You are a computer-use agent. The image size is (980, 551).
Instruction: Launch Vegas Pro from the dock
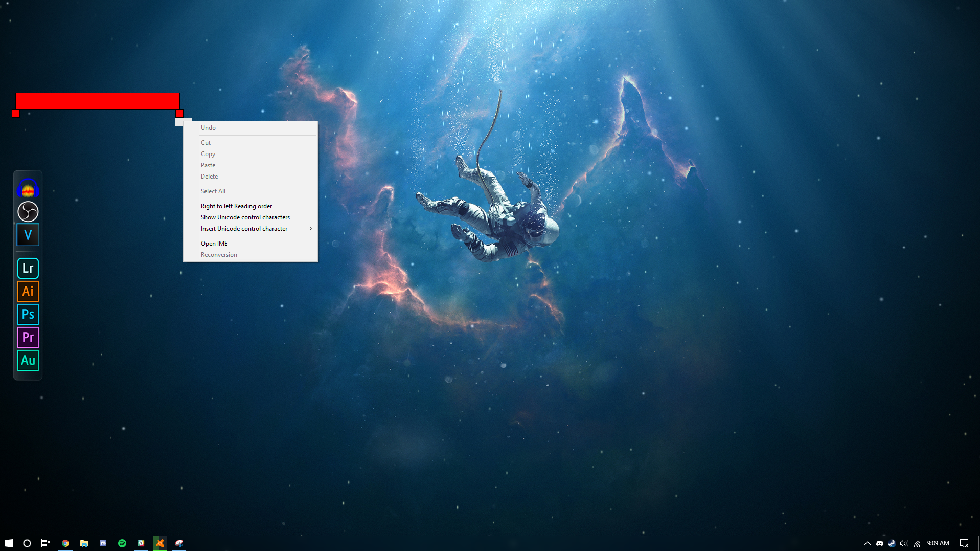pos(28,235)
